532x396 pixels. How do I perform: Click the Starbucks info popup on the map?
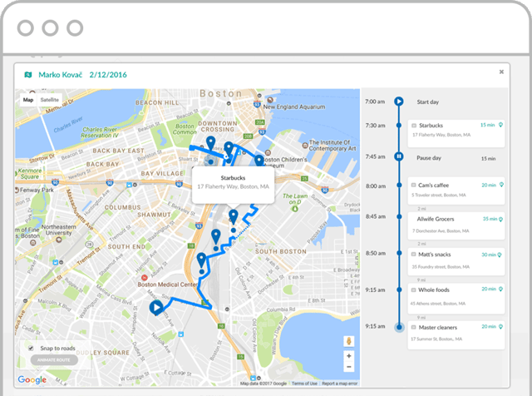tap(233, 185)
